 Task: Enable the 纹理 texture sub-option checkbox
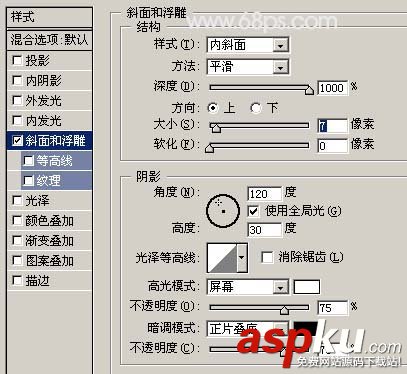click(29, 181)
